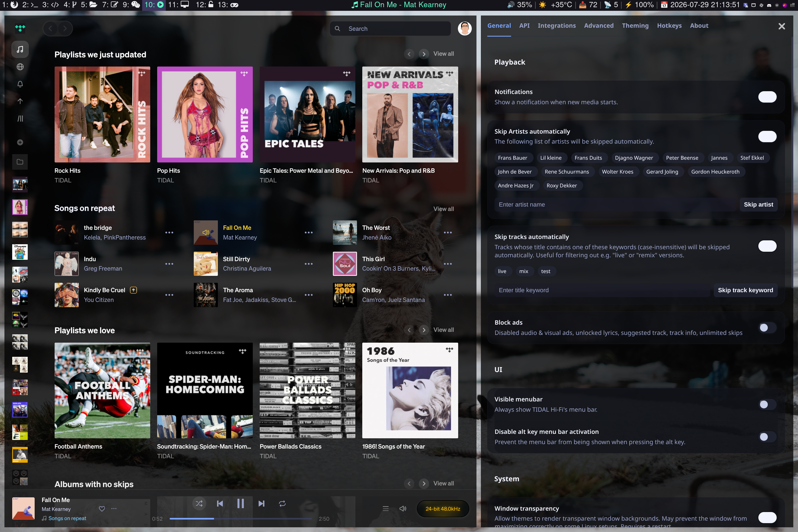
Task: Open the Theming settings tab
Action: [x=635, y=26]
